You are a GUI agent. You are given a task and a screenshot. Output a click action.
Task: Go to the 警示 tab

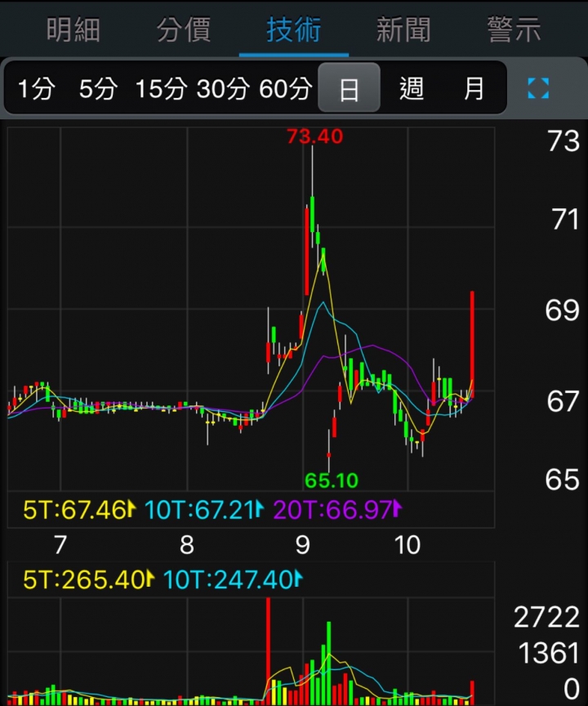(514, 30)
